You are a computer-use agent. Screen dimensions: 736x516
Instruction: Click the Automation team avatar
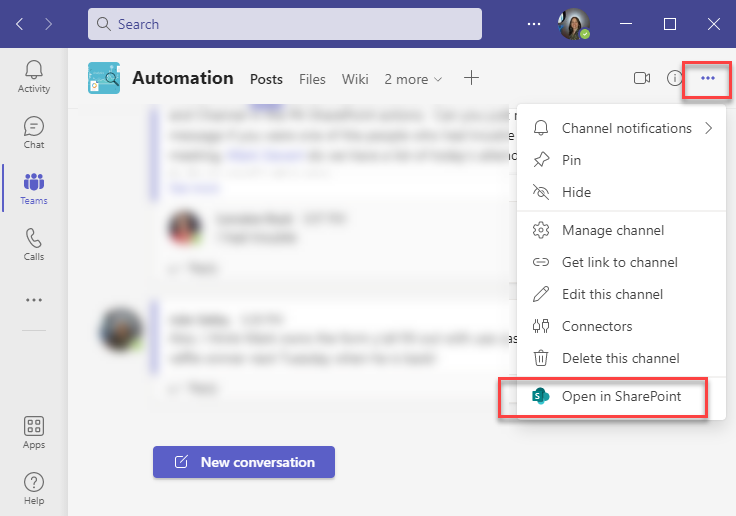coord(104,78)
